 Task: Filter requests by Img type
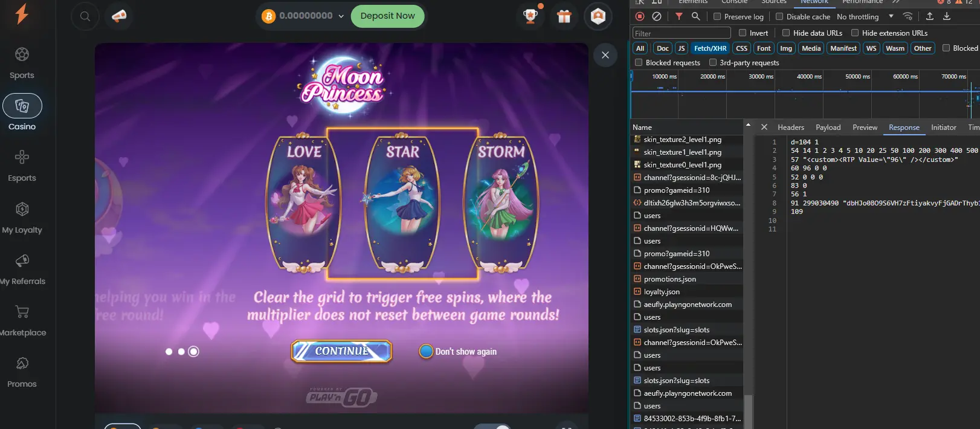(x=786, y=48)
